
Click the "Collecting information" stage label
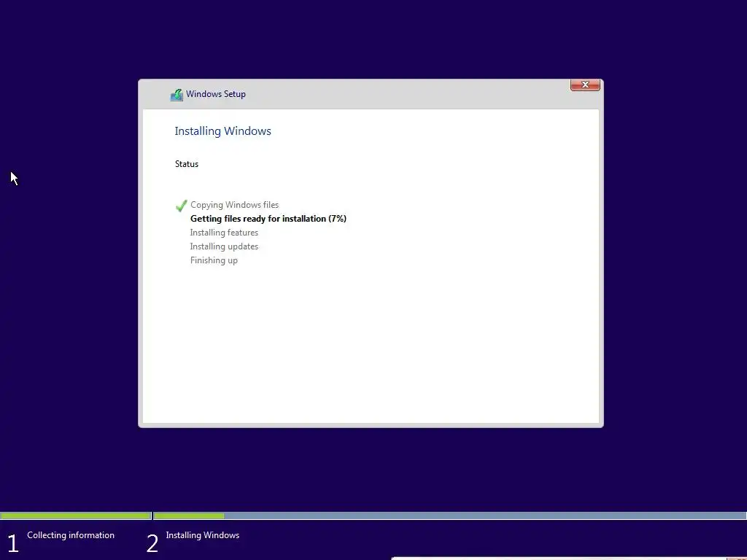[x=71, y=535]
